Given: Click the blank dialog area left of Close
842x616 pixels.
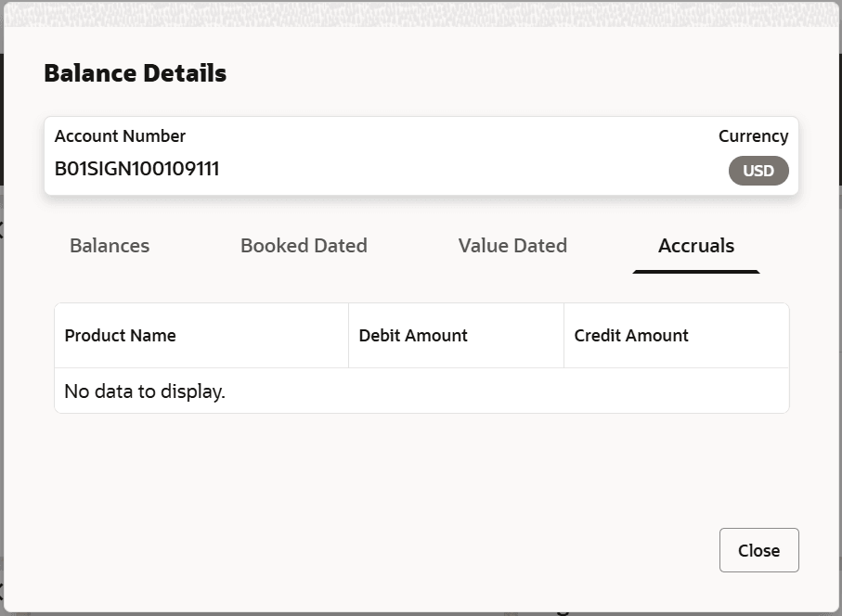Looking at the screenshot, I should pos(418,550).
